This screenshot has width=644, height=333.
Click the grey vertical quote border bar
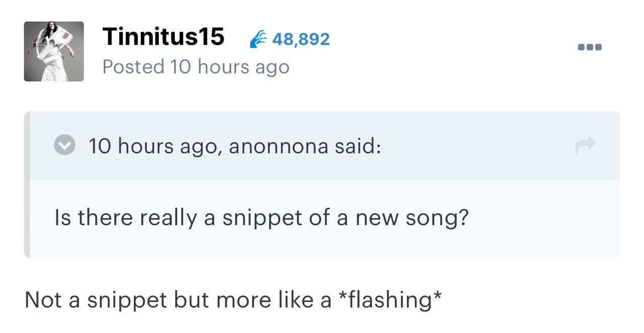point(27,185)
